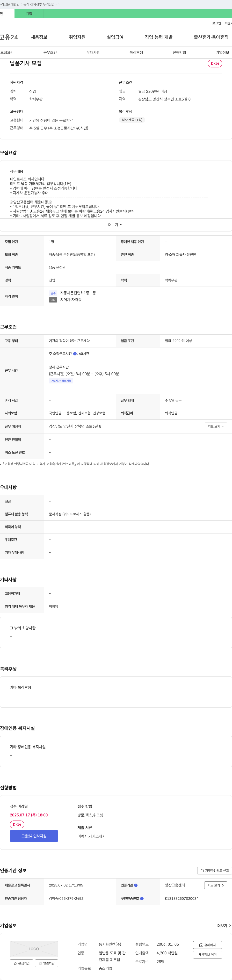
Task: Click the 로그인 link
Action: click(216, 23)
